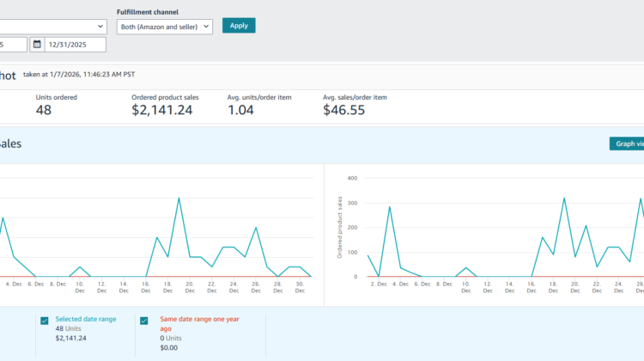Screen dimensions: 644x361
Task: Click the right chart peak near 19 Dec
Action: click(564, 199)
